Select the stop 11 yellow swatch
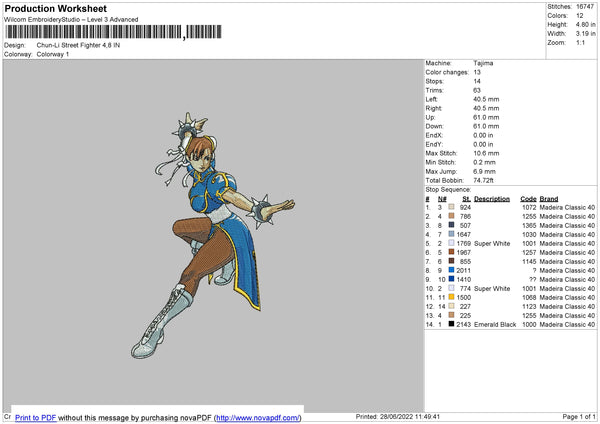This screenshot has width=600, height=424. [x=452, y=297]
